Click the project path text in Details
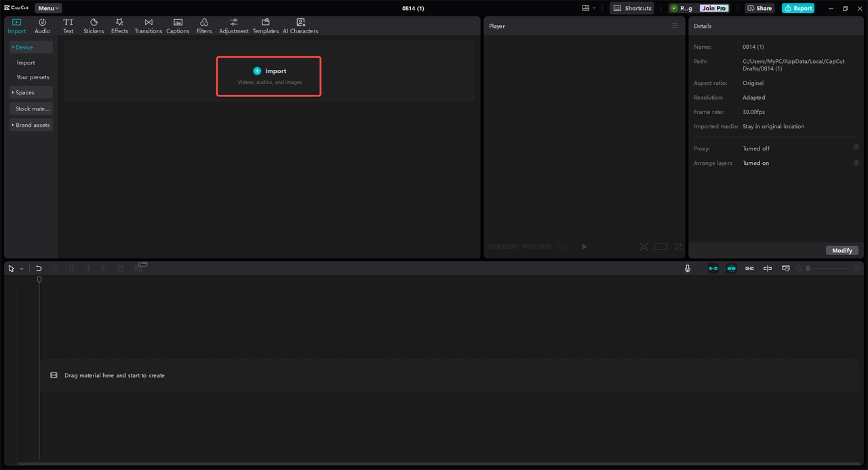This screenshot has width=868, height=470. pos(793,65)
